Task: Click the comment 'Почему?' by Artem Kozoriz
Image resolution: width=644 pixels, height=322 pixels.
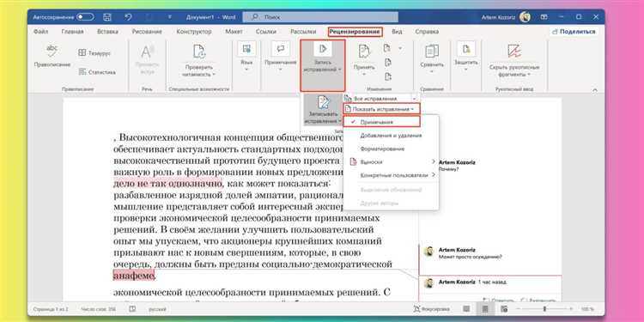Action: point(448,169)
